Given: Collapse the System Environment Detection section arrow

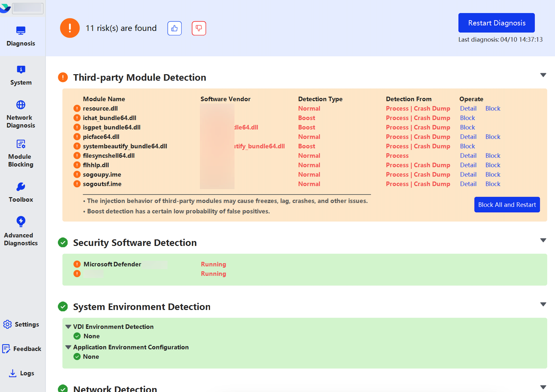Looking at the screenshot, I should click(x=543, y=304).
